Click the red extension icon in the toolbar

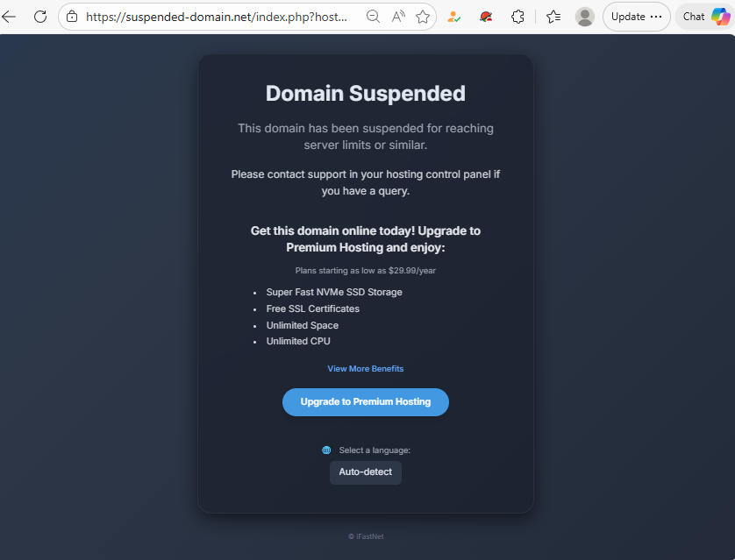point(487,17)
